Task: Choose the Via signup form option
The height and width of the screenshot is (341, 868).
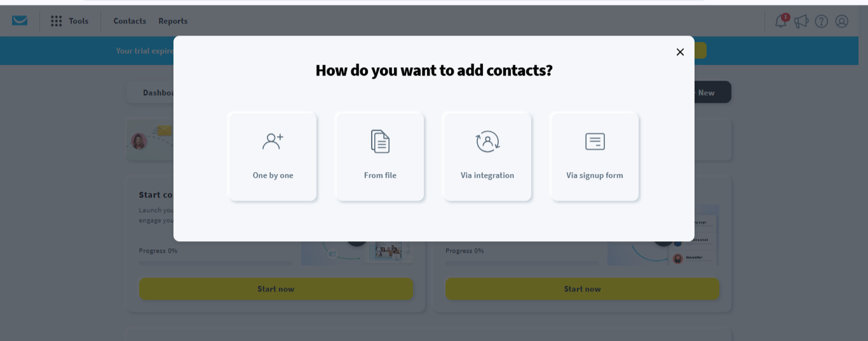Action: coord(595,156)
